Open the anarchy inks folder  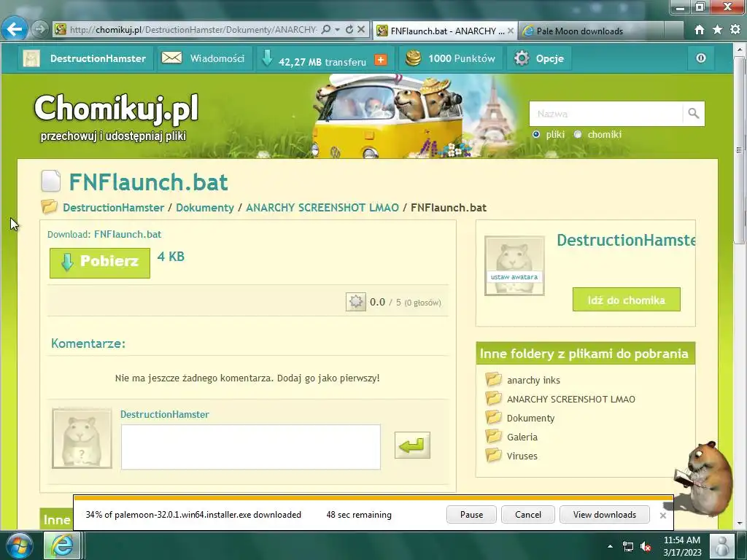click(x=533, y=380)
